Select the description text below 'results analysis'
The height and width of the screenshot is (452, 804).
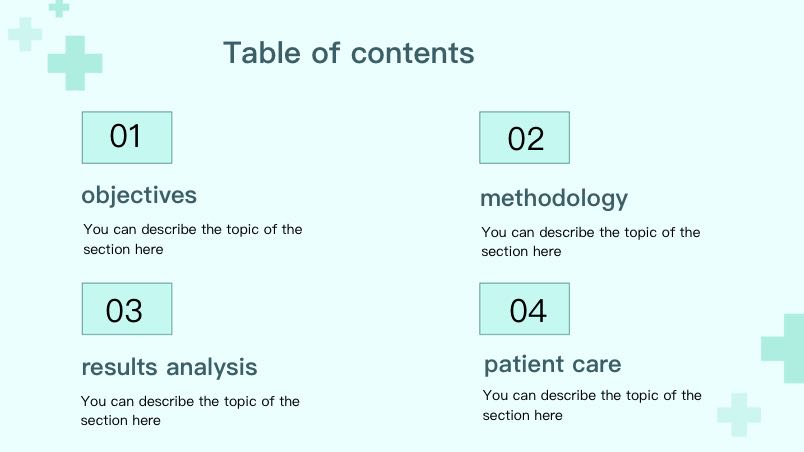(x=190, y=411)
